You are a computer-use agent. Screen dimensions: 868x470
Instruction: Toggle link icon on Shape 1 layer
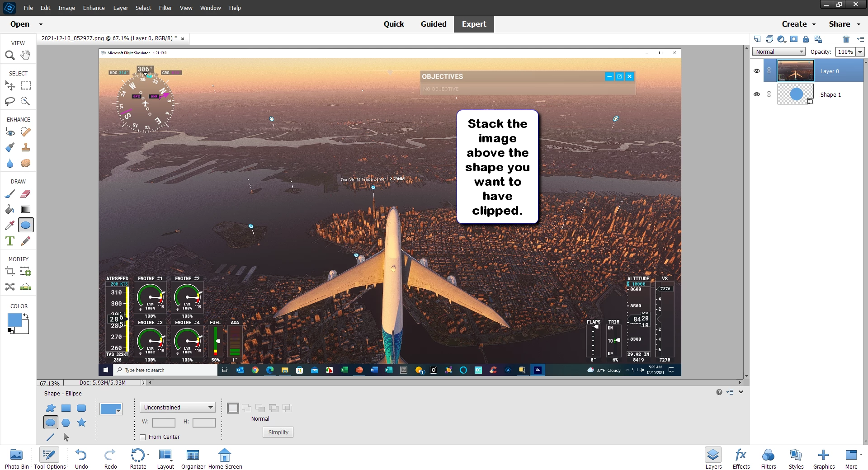tap(769, 94)
